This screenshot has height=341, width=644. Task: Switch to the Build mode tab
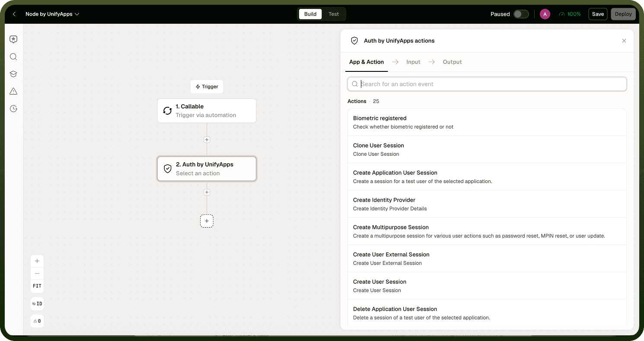[310, 14]
